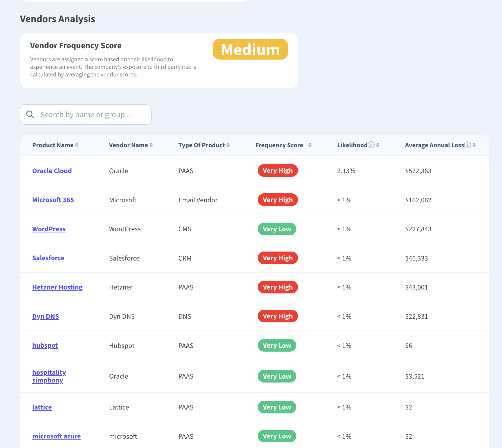Click Very High badge in Dyn DNS row
Image resolution: width=502 pixels, height=448 pixels.
point(278,316)
